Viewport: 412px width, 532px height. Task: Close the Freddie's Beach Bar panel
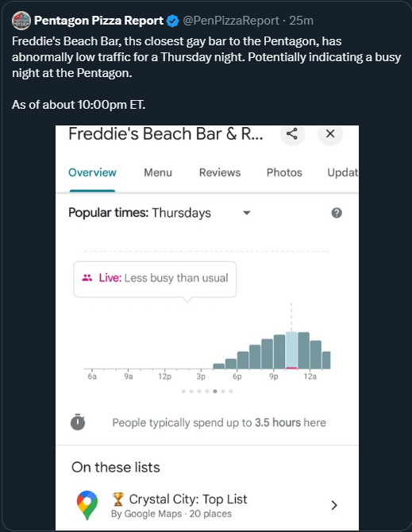tap(330, 133)
